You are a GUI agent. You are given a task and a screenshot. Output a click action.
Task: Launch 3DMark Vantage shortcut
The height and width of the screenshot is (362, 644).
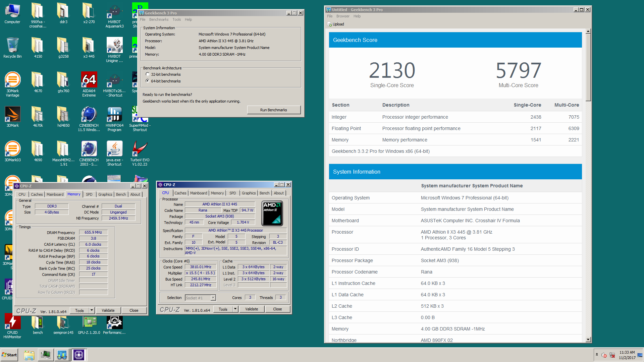pyautogui.click(x=12, y=84)
